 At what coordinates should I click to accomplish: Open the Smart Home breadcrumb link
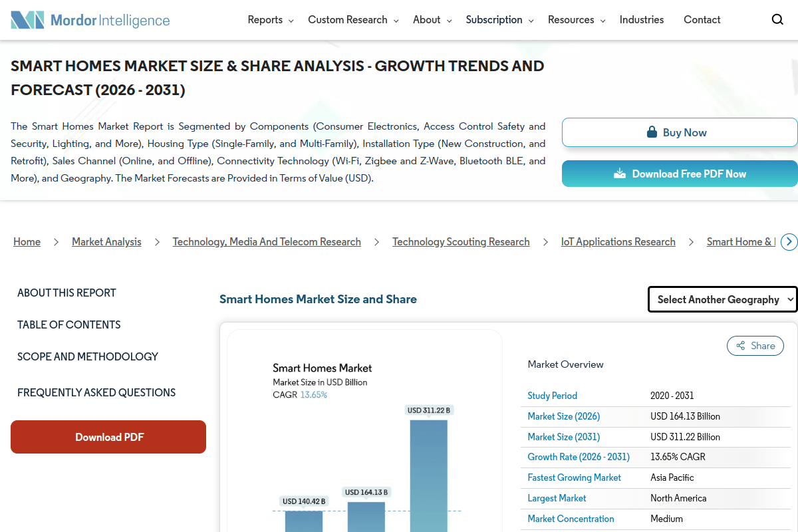741,242
